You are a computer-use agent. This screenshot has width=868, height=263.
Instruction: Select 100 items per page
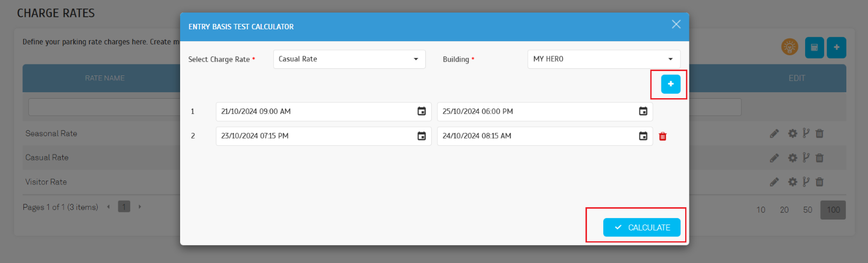click(x=833, y=210)
